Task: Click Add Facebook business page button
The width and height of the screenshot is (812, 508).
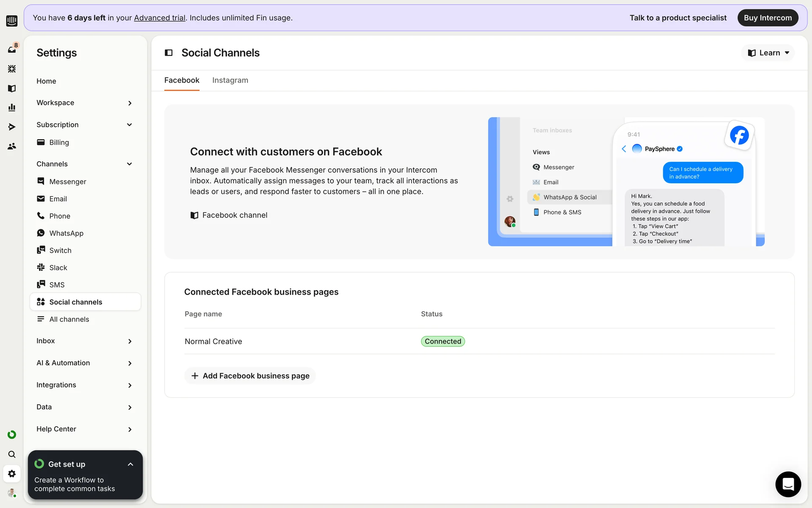Action: pos(250,376)
